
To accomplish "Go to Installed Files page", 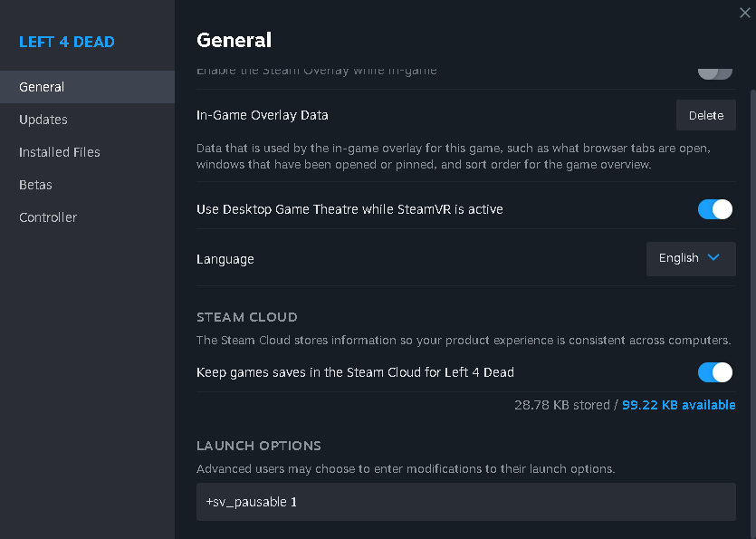I will [60, 152].
